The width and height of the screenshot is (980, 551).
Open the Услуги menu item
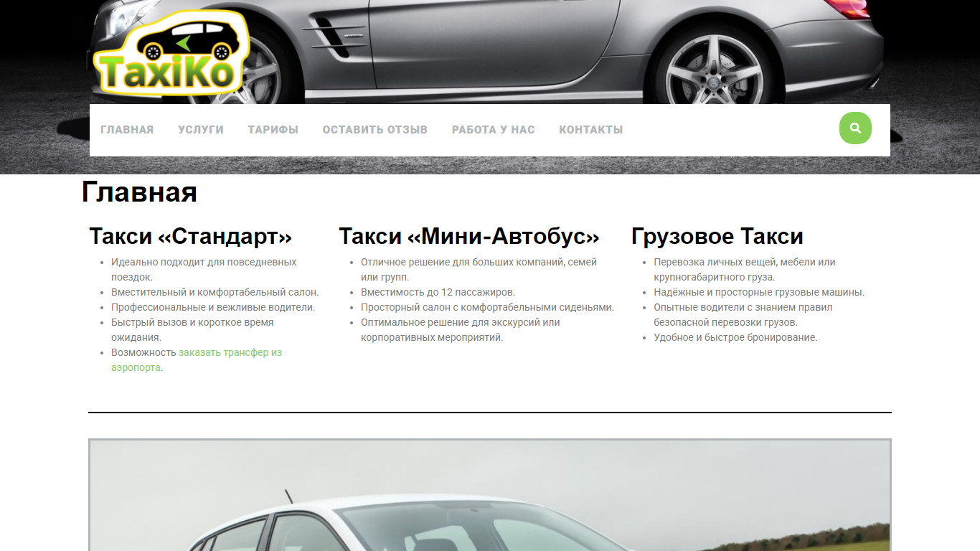point(201,130)
